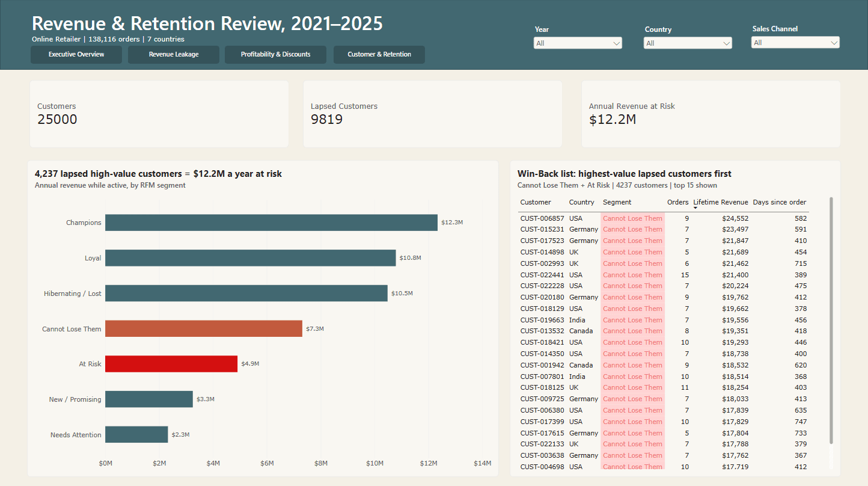Click the Win-Back table vertical scrollbar
This screenshot has height=486, width=868.
click(831, 321)
